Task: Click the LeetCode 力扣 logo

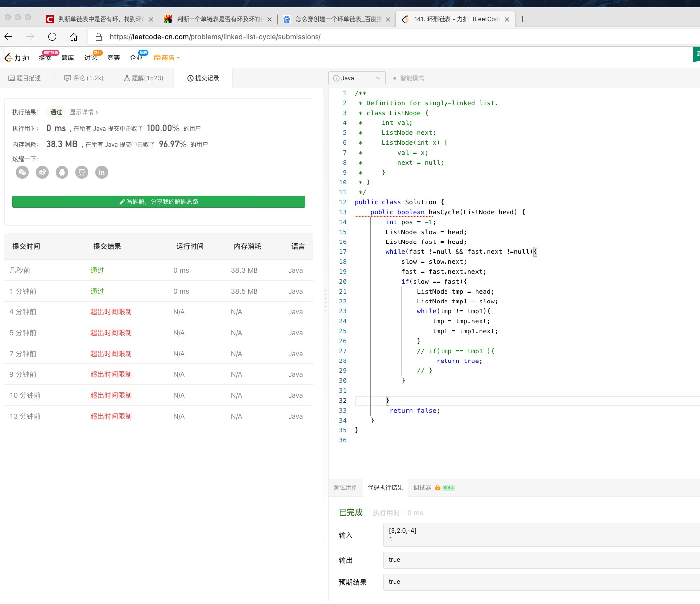Action: 17,58
